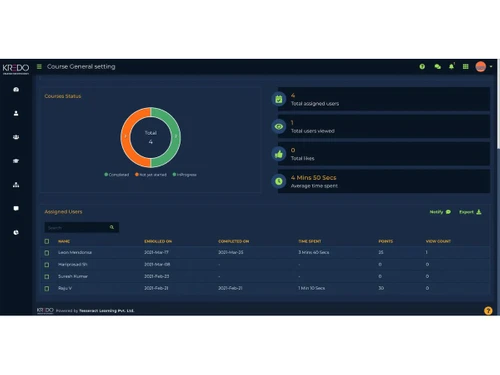
Task: Toggle the select-all checkbox in table header
Action: click(47, 241)
